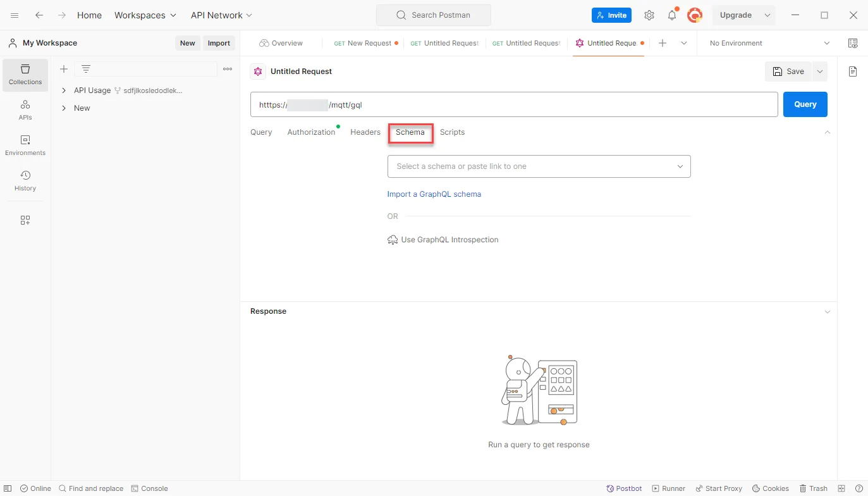Click the request URL field
Image resolution: width=868 pixels, height=496 pixels.
coord(514,104)
